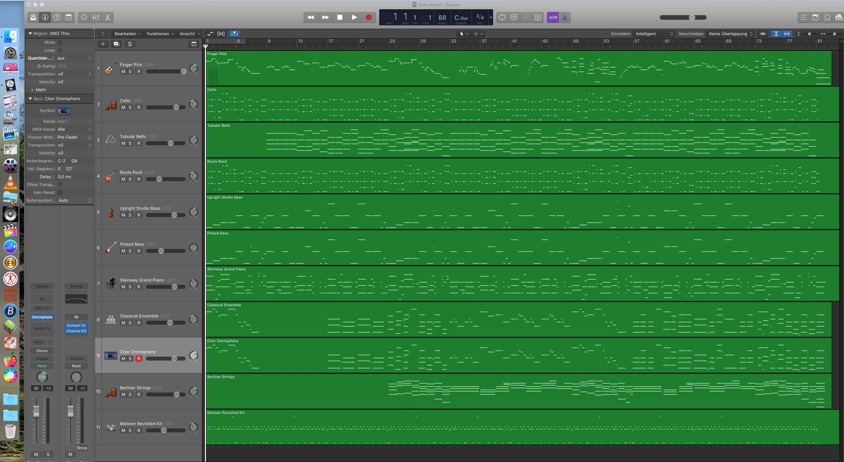
Task: Click the Berliner Strings instrument icon
Action: pyautogui.click(x=111, y=391)
